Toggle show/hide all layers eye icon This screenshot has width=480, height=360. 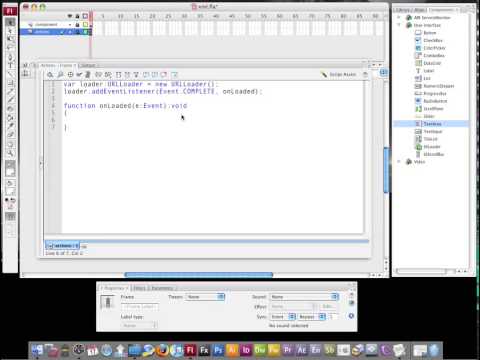(x=70, y=16)
